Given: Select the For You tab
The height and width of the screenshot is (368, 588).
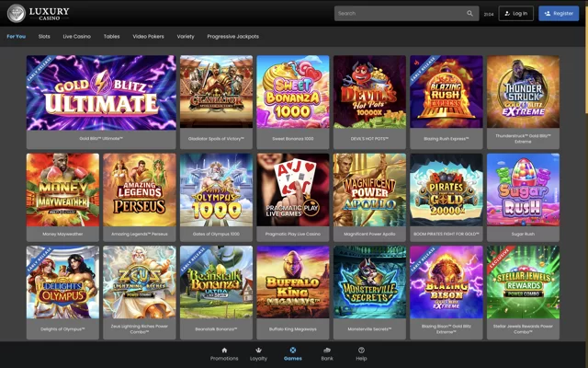Looking at the screenshot, I should click(x=17, y=37).
